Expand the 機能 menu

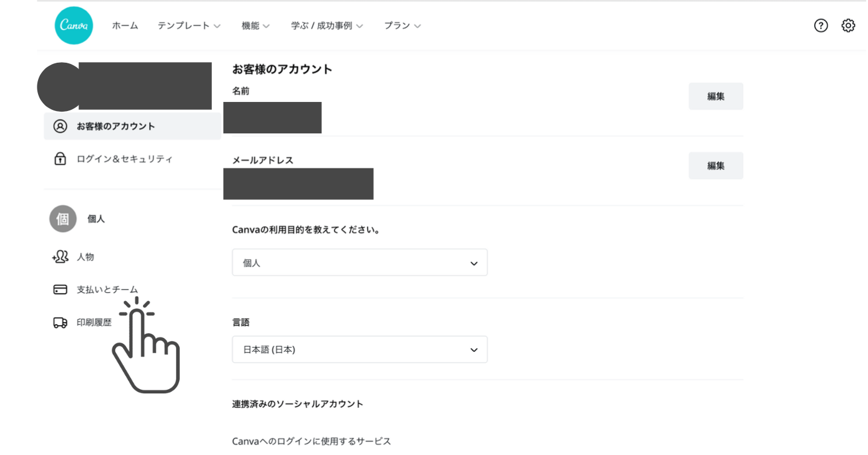click(255, 26)
